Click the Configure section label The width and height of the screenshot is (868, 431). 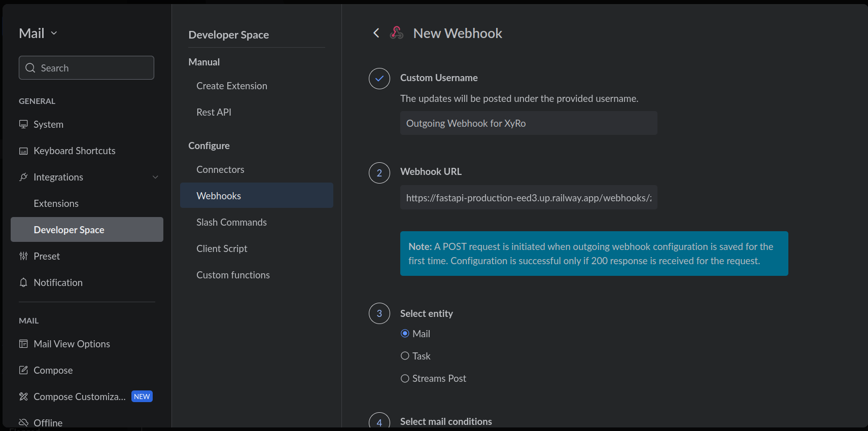point(209,146)
